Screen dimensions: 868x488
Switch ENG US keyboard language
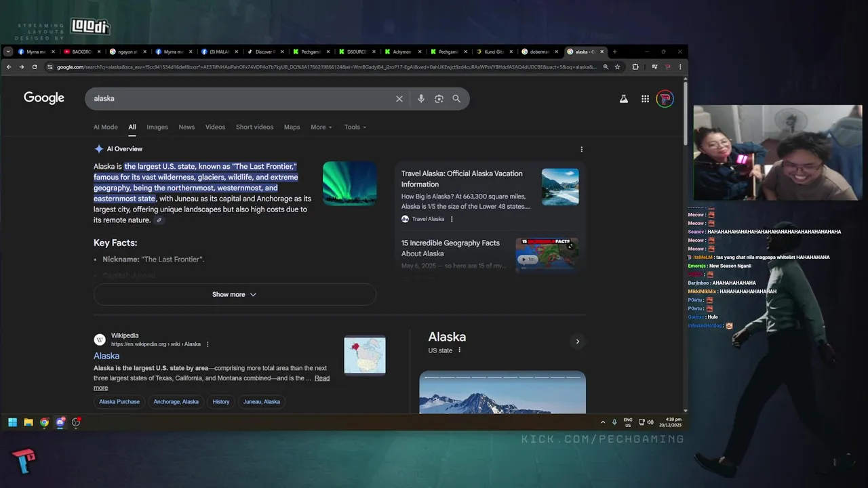pyautogui.click(x=628, y=422)
